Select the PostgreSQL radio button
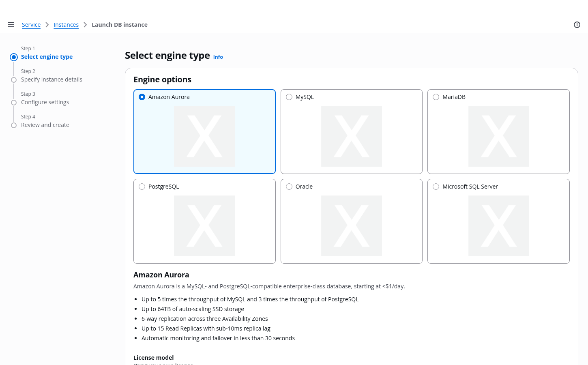 pyautogui.click(x=142, y=187)
